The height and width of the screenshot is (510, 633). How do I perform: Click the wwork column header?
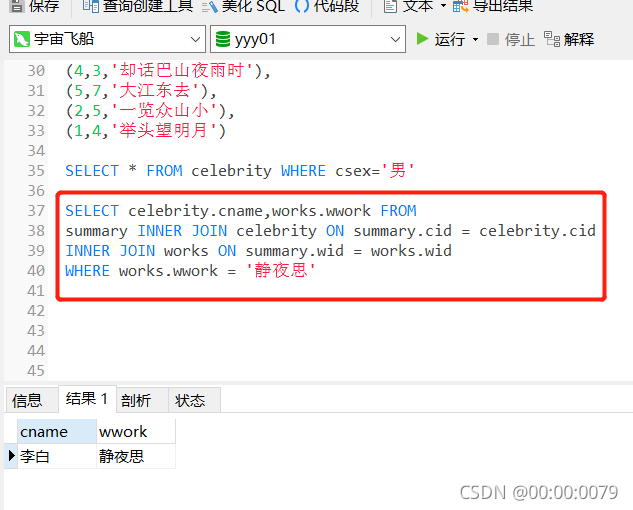[136, 432]
